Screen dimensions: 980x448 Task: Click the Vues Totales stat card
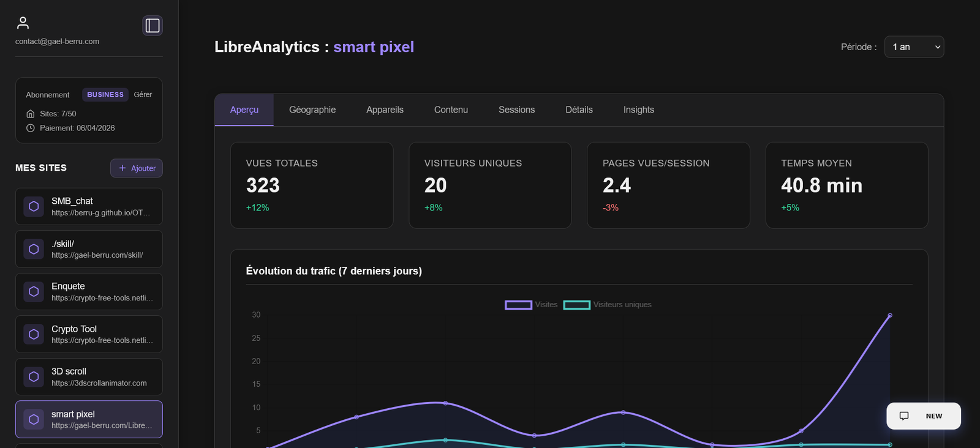pos(312,185)
